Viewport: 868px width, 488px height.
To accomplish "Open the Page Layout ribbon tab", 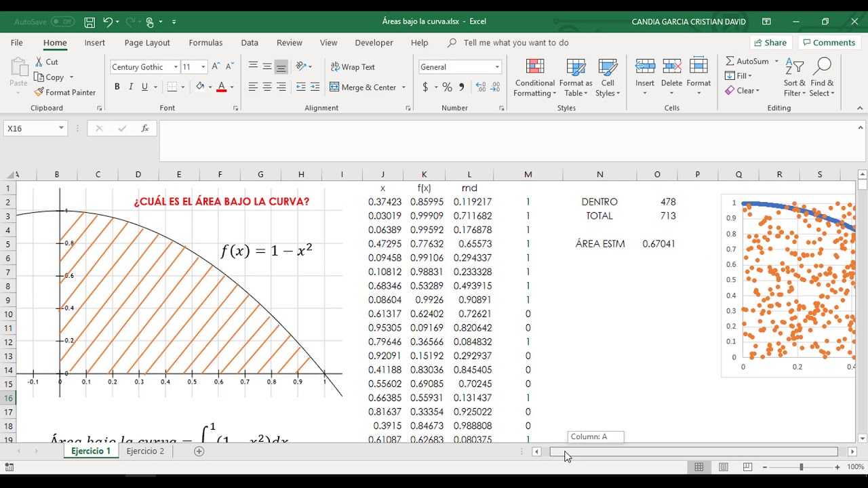I will 147,43.
